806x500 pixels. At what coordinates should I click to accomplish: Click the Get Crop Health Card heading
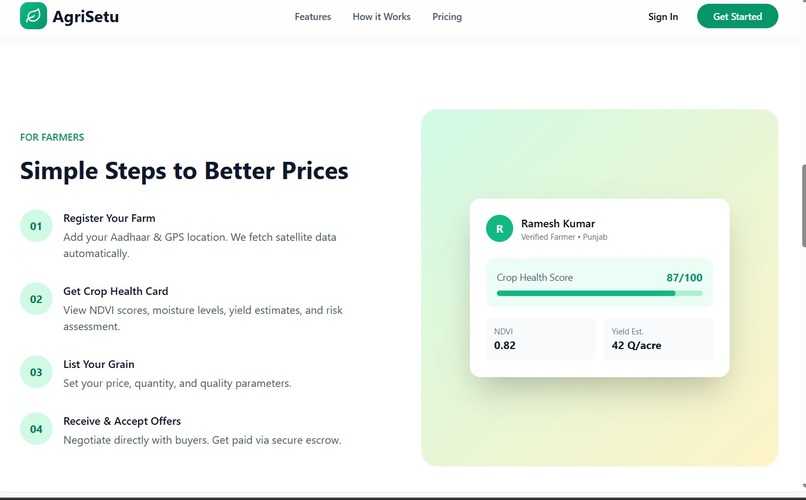(x=116, y=291)
